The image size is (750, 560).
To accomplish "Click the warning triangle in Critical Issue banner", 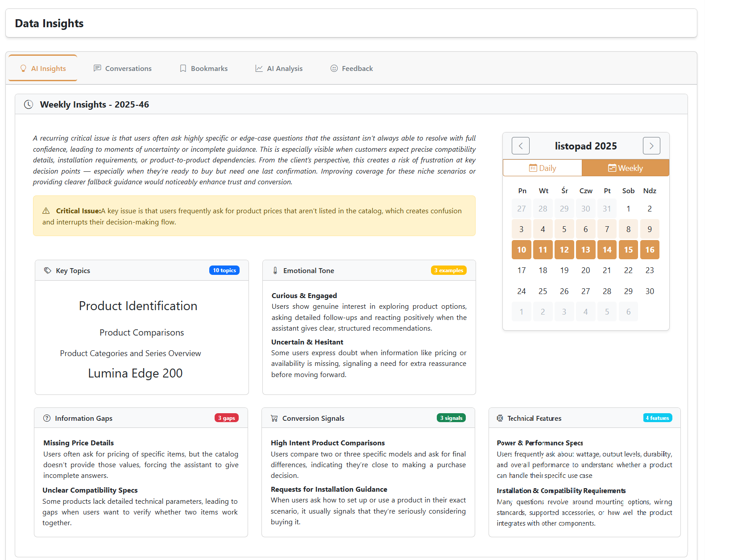I will pyautogui.click(x=46, y=211).
